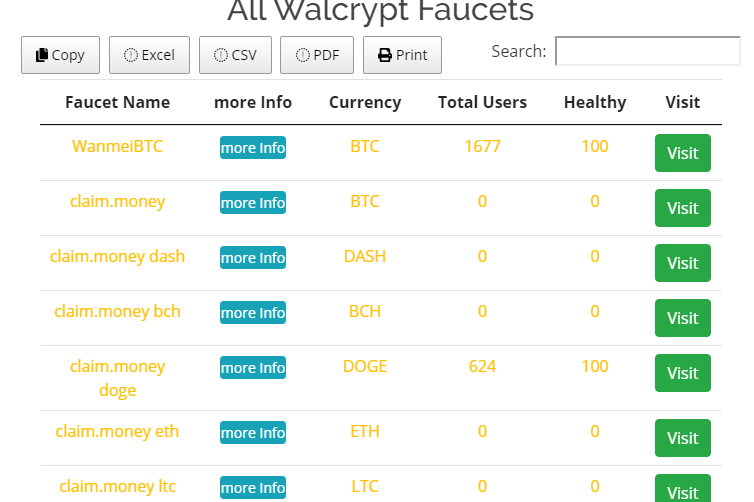The image size is (754, 502).
Task: Sort by Faucet Name column
Action: click(117, 102)
